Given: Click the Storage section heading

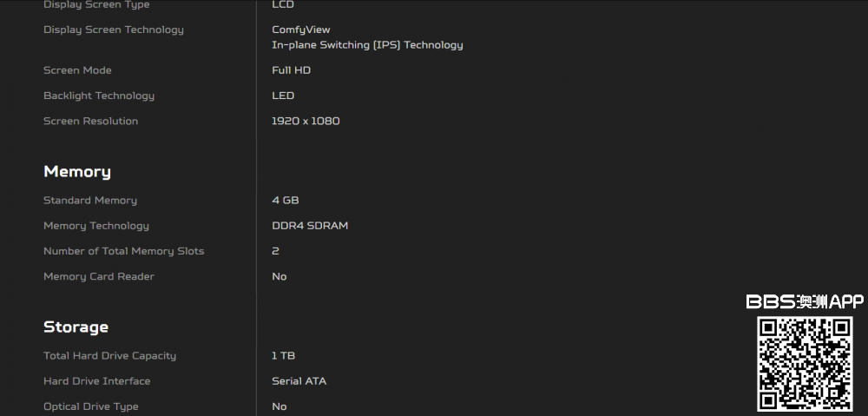Looking at the screenshot, I should click(x=76, y=327).
